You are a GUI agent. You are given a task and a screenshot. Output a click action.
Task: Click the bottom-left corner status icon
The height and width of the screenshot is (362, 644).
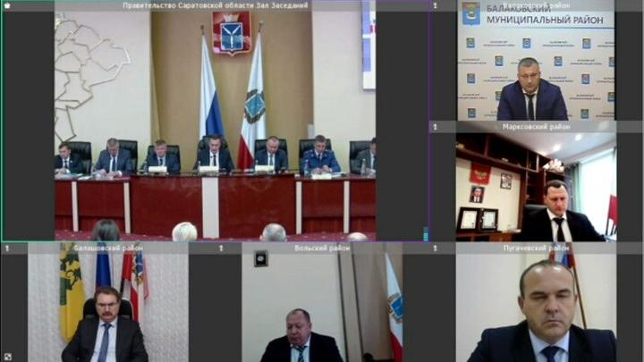click(6, 356)
